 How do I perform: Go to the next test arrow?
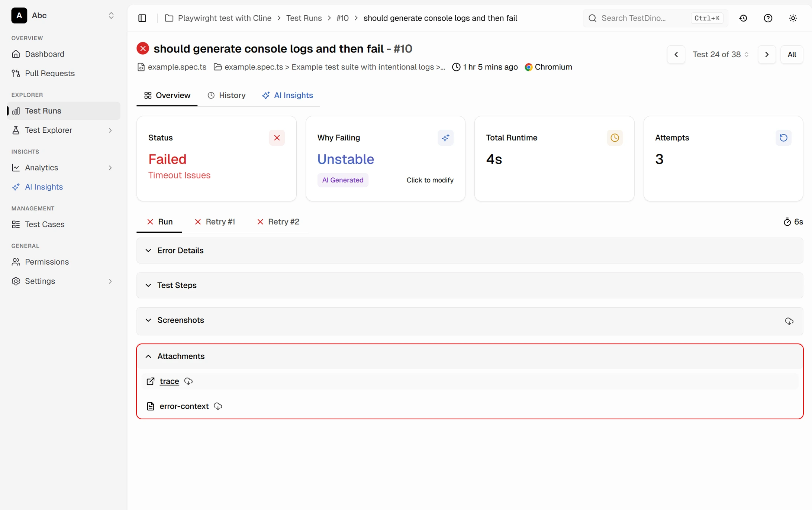[767, 55]
